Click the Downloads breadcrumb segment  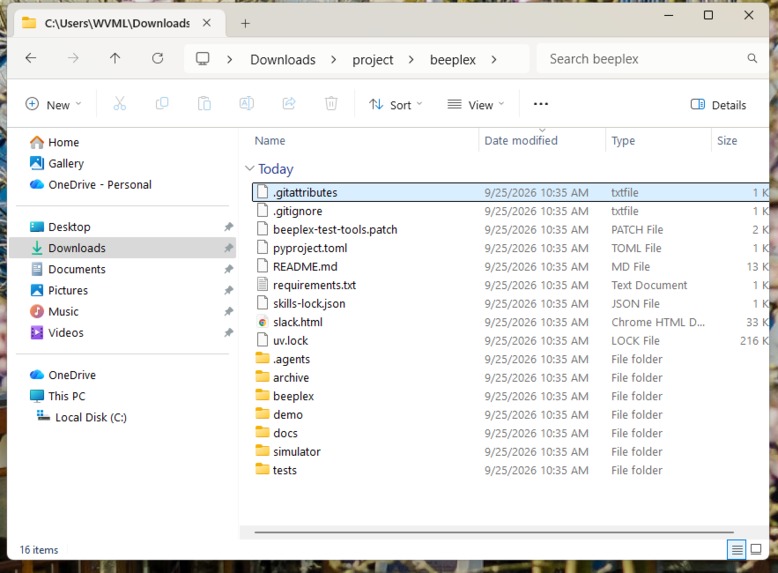point(283,60)
